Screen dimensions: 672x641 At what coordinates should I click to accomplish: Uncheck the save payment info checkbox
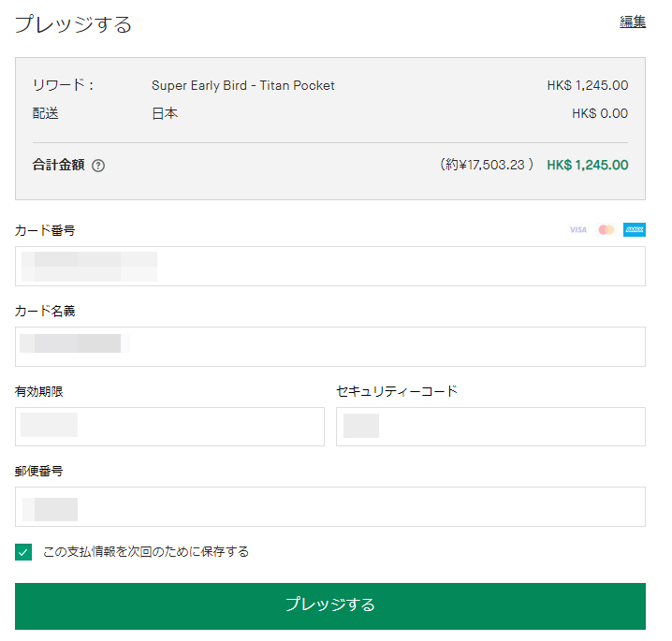(23, 552)
